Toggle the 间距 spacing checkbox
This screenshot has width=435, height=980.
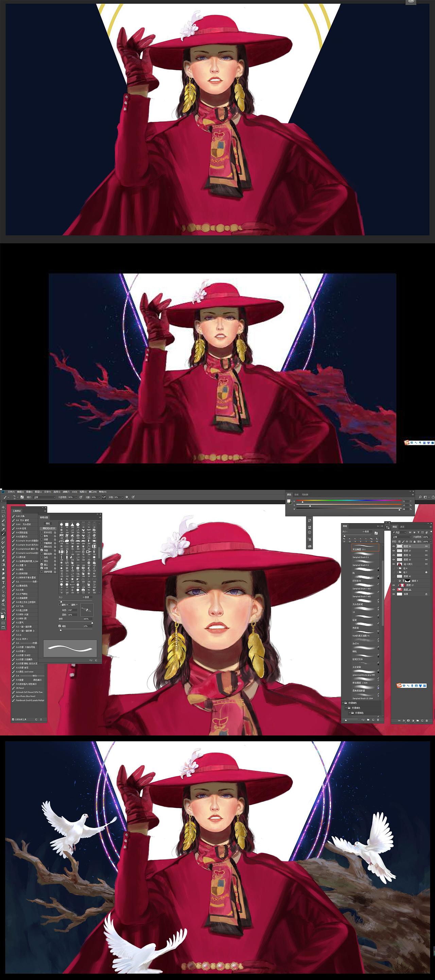tap(60, 626)
